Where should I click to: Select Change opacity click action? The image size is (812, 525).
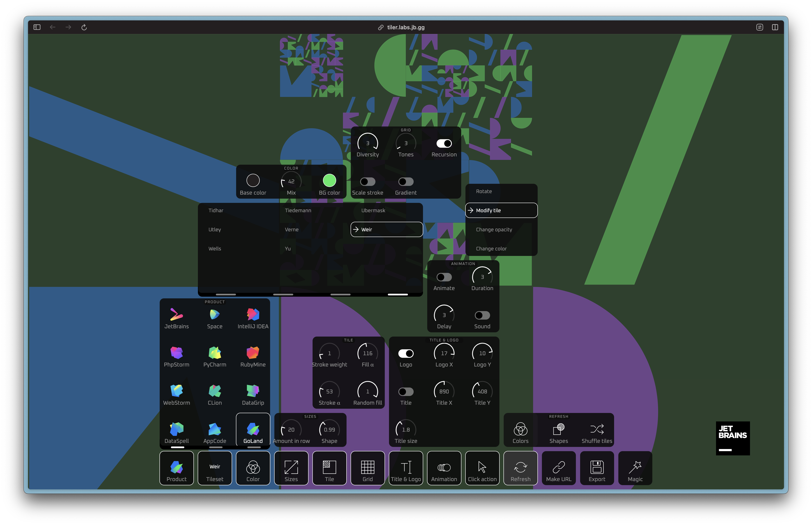[501, 229]
